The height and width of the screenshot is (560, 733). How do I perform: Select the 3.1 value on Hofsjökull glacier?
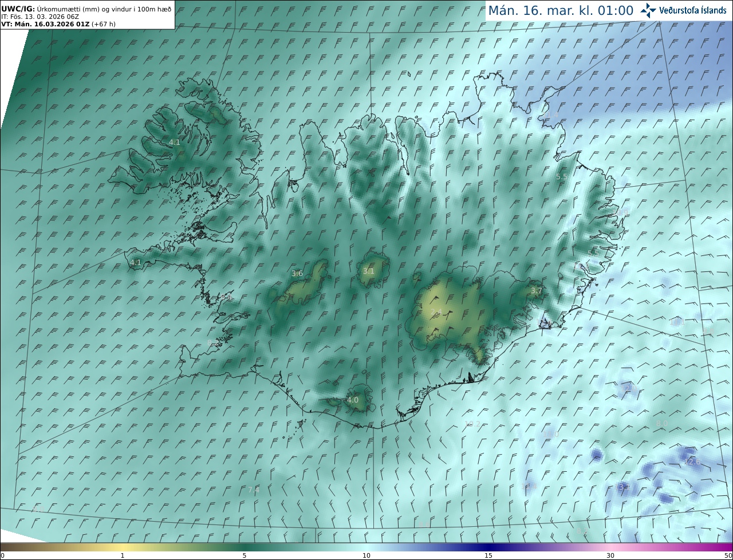tap(368, 271)
